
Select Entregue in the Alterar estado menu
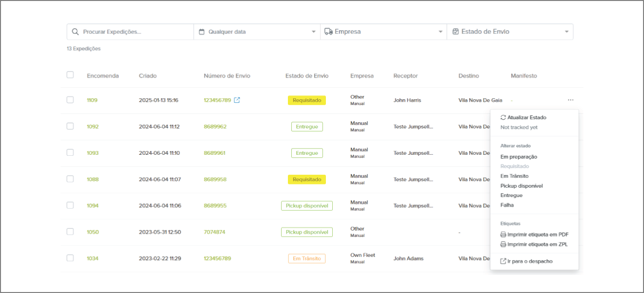511,195
